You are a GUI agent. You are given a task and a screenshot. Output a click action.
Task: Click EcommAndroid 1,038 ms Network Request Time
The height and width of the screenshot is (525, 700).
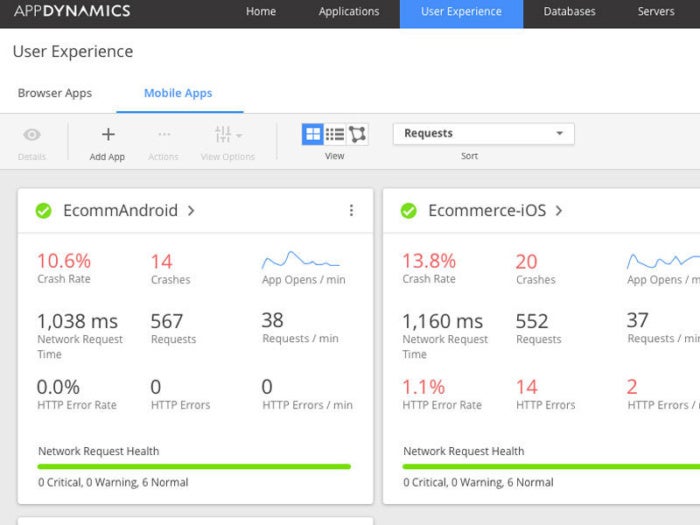pyautogui.click(x=77, y=321)
